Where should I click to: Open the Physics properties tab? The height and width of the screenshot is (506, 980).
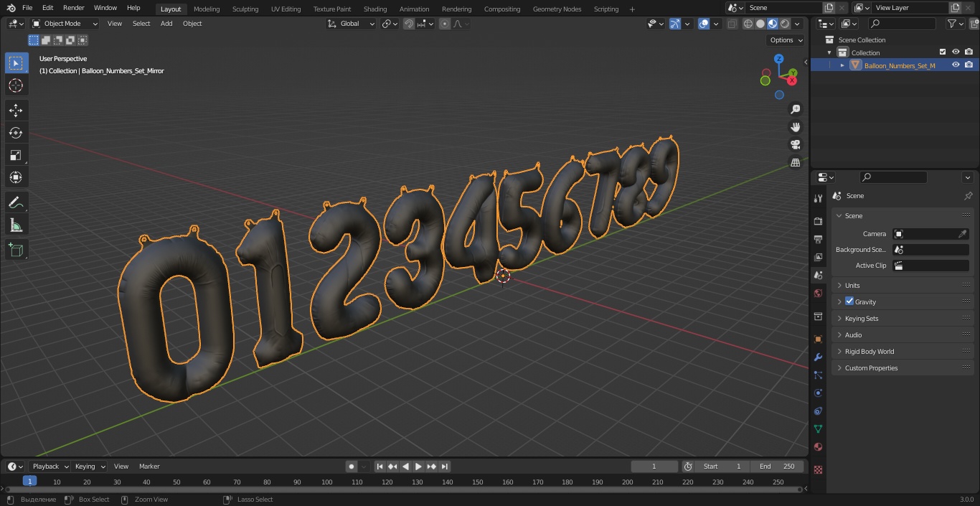(818, 393)
